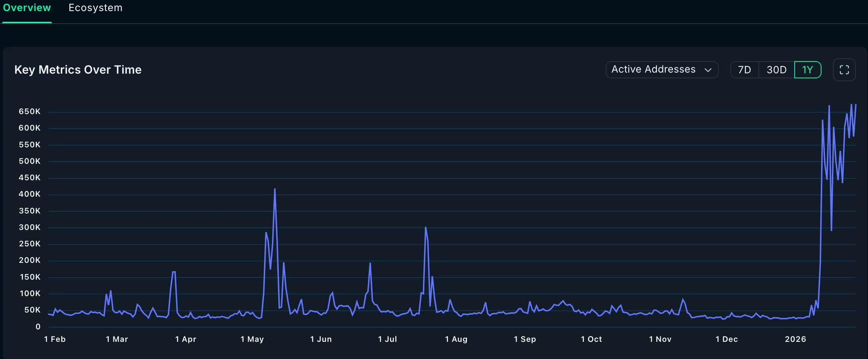
Task: Click the late-June peak near 190K
Action: tap(370, 264)
